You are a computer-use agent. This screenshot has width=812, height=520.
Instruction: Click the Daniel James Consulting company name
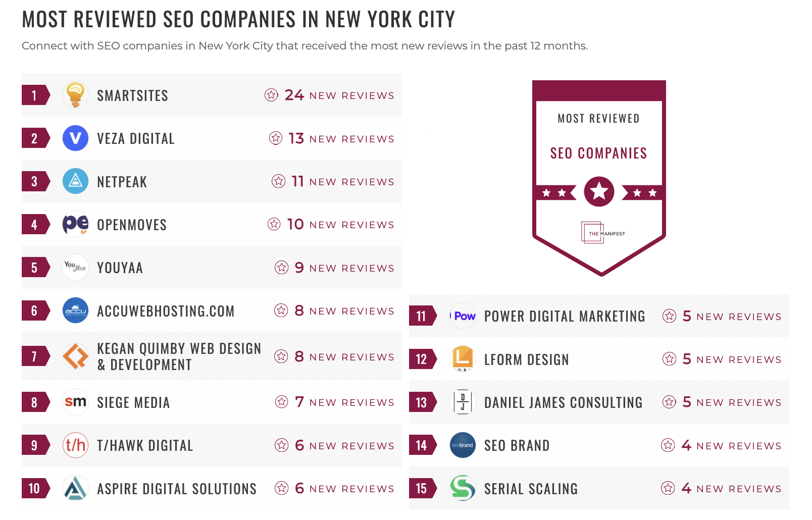[x=563, y=402]
